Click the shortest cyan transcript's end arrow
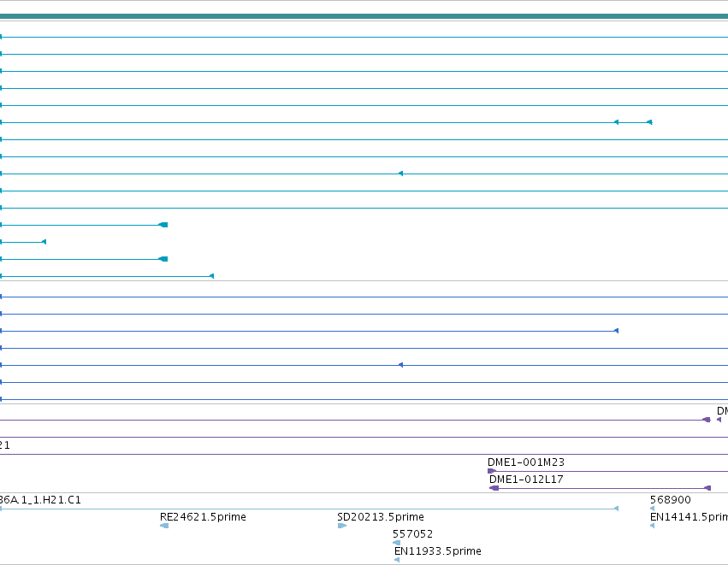The width and height of the screenshot is (728, 565). [x=44, y=242]
